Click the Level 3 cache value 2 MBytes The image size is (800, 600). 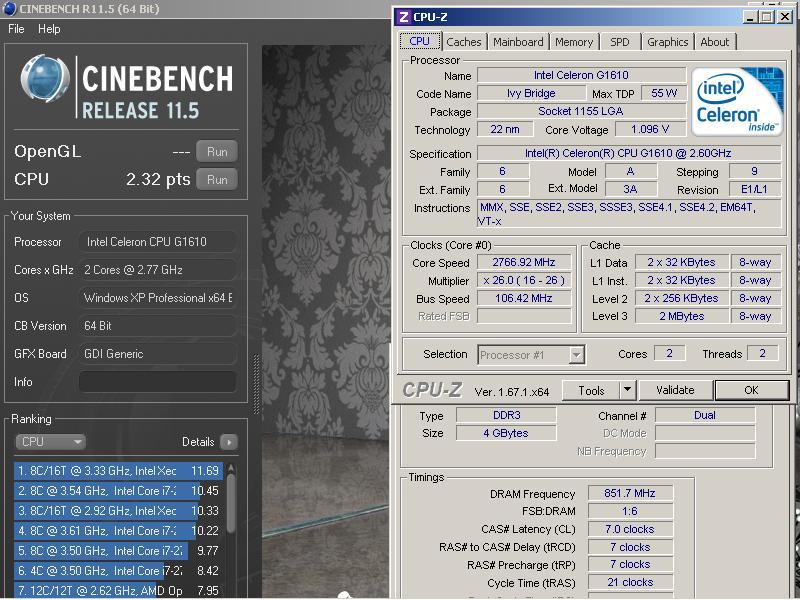click(682, 316)
